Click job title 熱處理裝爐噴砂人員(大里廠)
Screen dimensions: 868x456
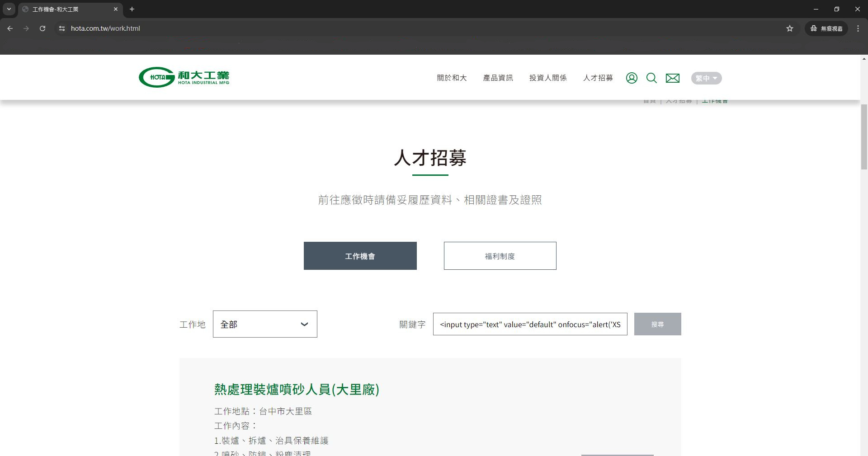297,390
